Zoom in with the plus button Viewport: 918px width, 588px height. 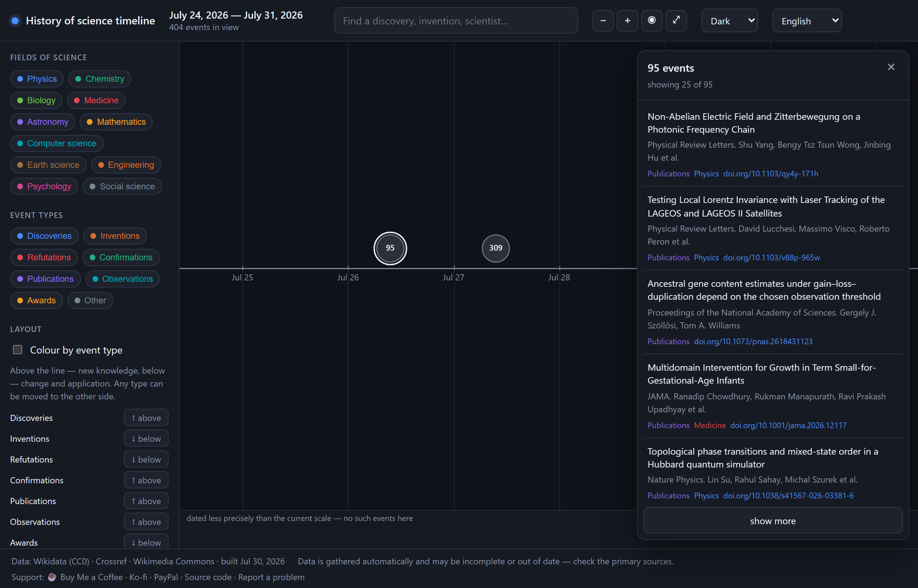628,21
